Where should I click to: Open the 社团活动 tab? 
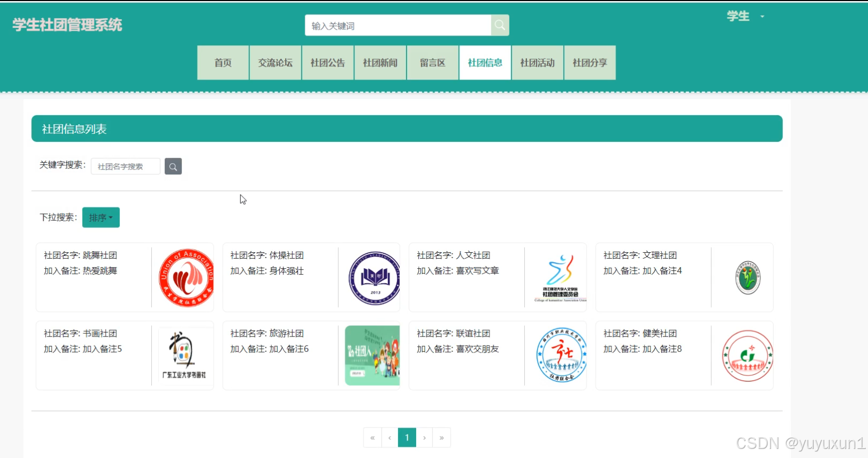tap(538, 63)
